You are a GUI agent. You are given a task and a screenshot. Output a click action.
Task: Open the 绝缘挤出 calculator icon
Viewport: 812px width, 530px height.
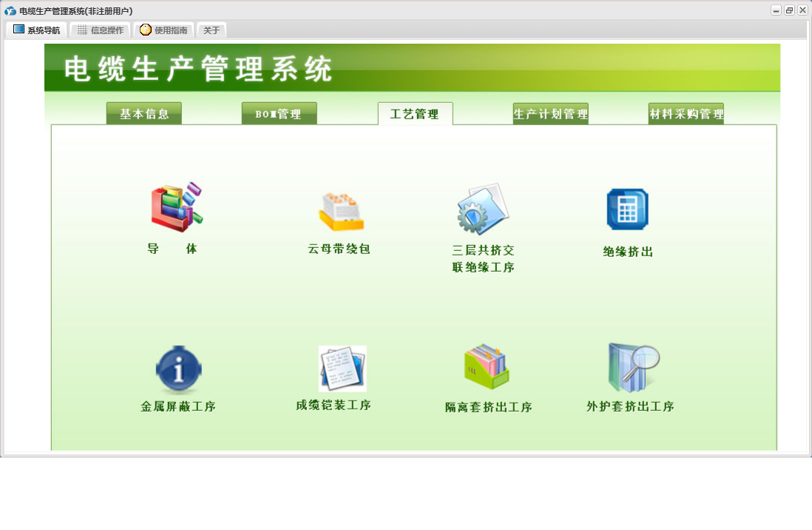pos(627,209)
